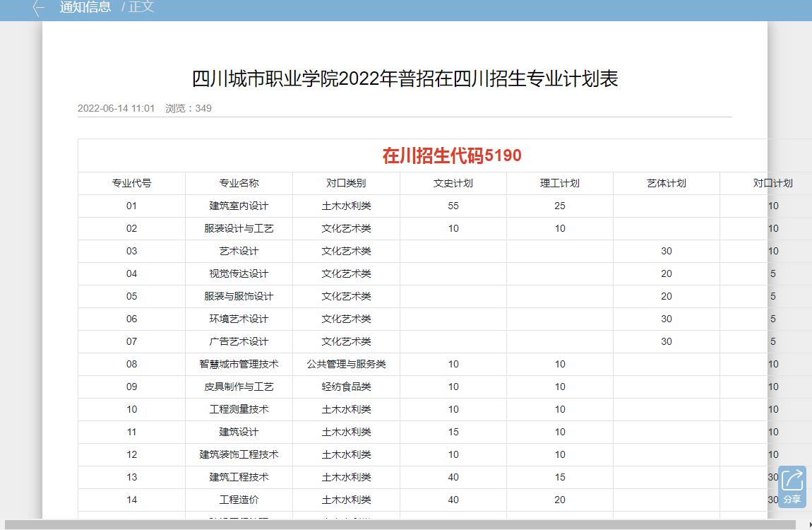Go to 通知信息 breadcrumb

(85, 7)
